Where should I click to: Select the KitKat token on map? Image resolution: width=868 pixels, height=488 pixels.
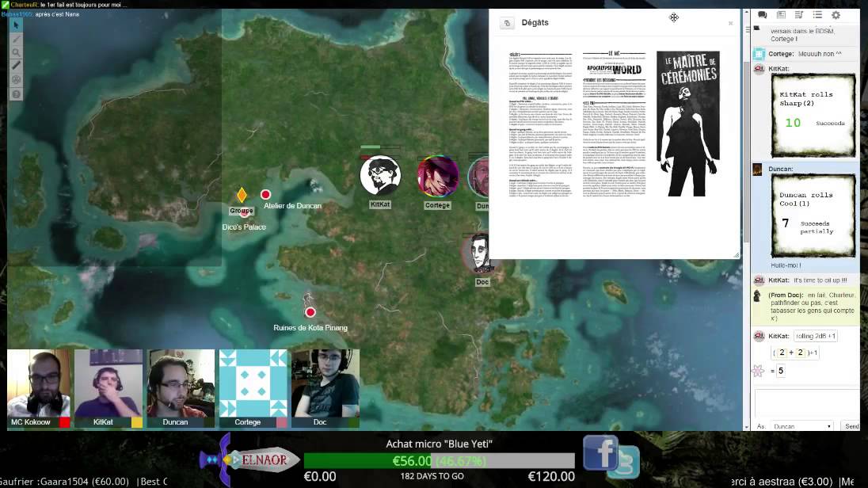tap(380, 176)
